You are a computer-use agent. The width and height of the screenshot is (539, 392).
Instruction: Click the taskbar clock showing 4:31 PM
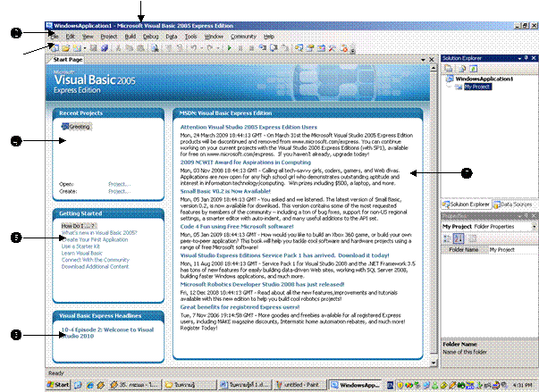522,385
